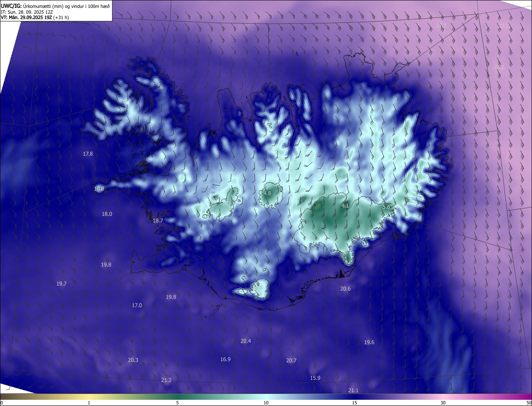Image resolution: width=532 pixels, height=406 pixels.
Task: Click the color scale tick labeled 10
Action: tap(266, 403)
